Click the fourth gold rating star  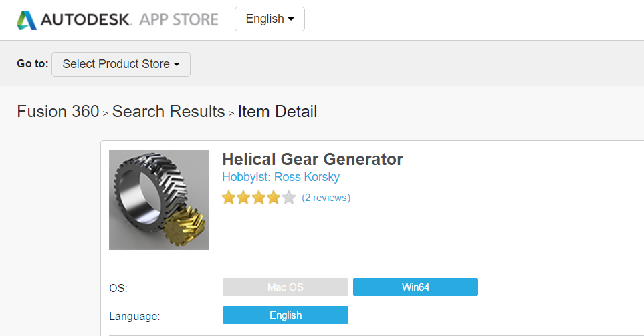point(273,198)
